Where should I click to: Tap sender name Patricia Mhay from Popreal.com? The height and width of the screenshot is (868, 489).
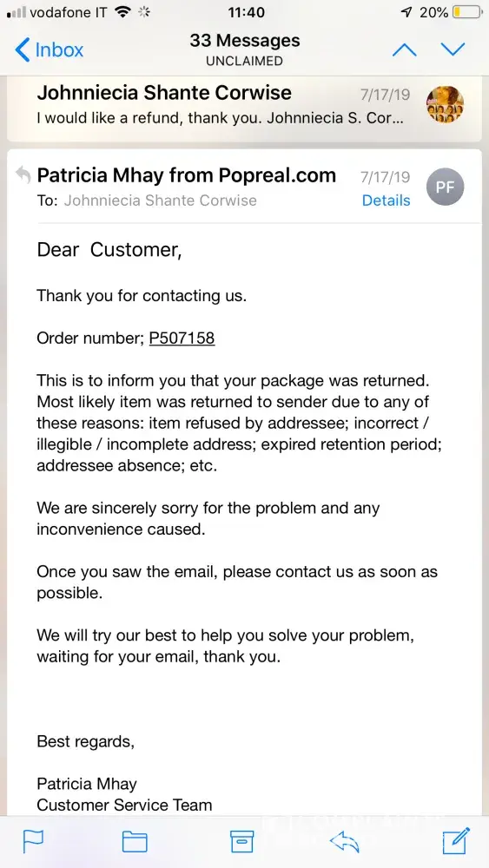[x=186, y=175]
